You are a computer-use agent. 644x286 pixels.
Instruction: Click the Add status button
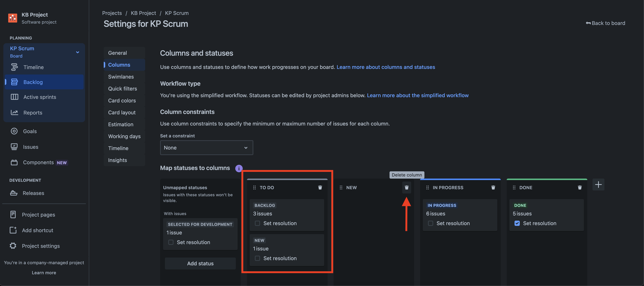click(200, 263)
